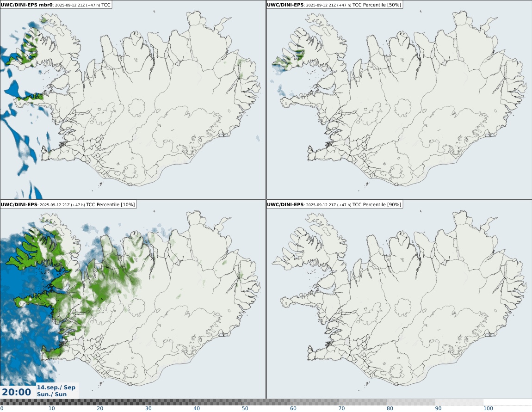Select the mbr0 TCC map panel

pos(133,100)
